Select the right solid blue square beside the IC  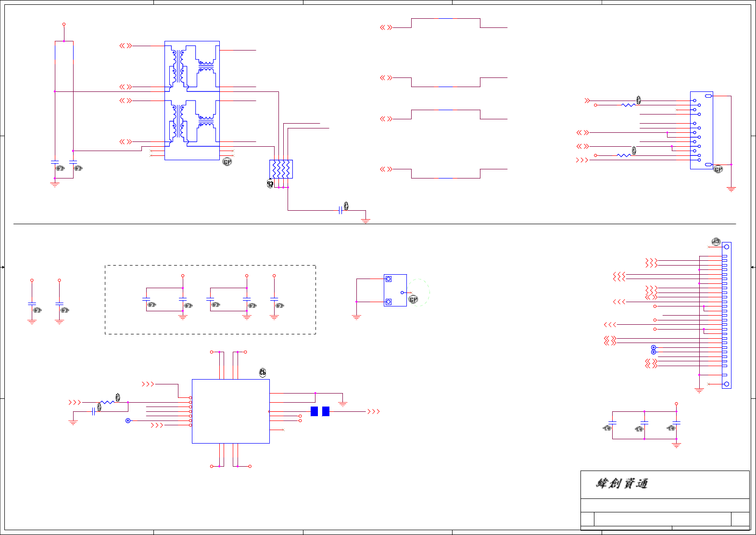[326, 411]
